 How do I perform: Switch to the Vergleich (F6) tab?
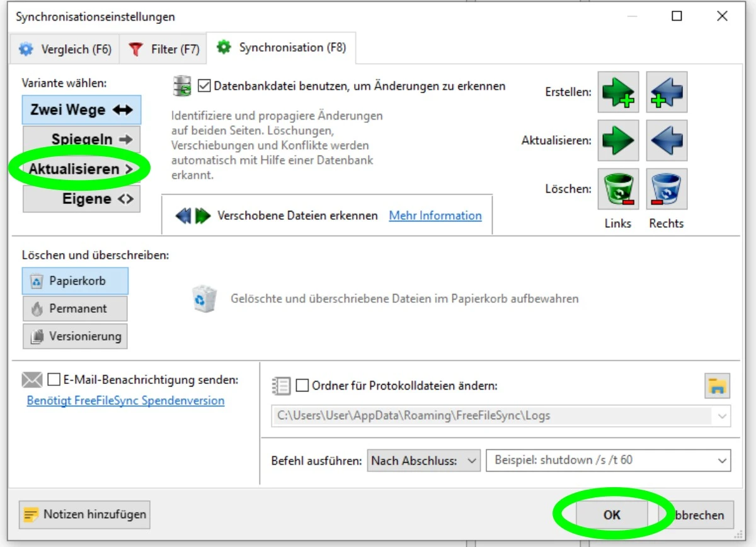(x=64, y=49)
